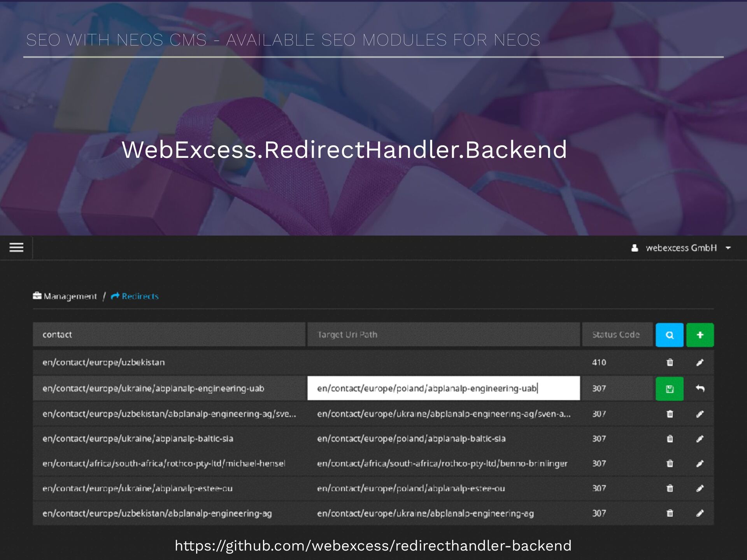Click the source path filter field 'contact'
Image resolution: width=747 pixels, height=560 pixels.
(169, 334)
